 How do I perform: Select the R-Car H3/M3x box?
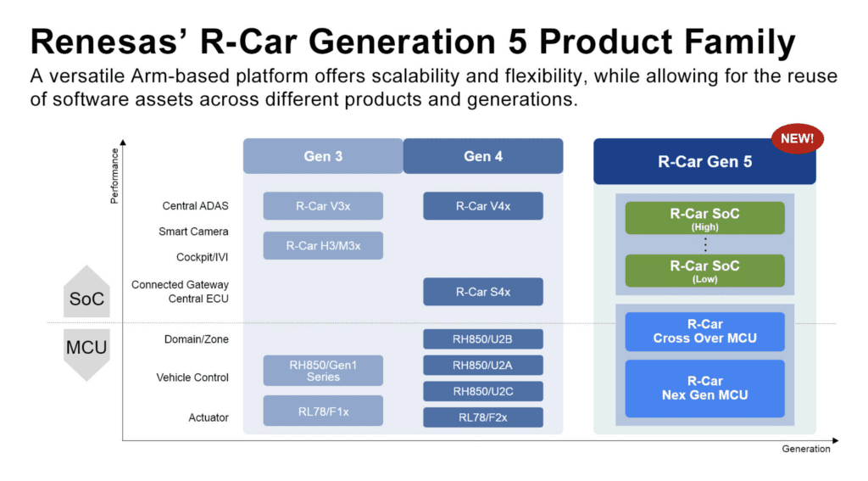pos(323,245)
